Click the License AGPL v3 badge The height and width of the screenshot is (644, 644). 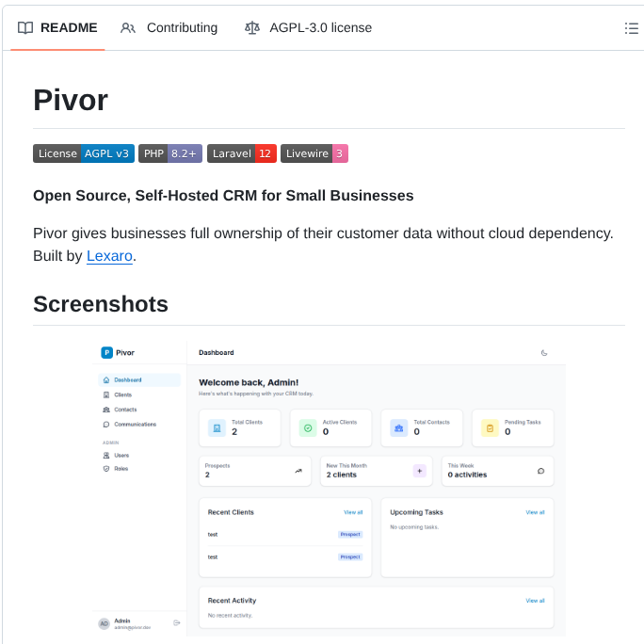point(84,153)
